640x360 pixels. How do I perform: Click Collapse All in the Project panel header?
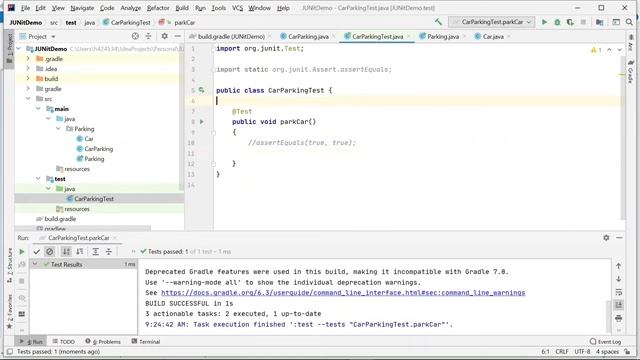click(x=148, y=36)
